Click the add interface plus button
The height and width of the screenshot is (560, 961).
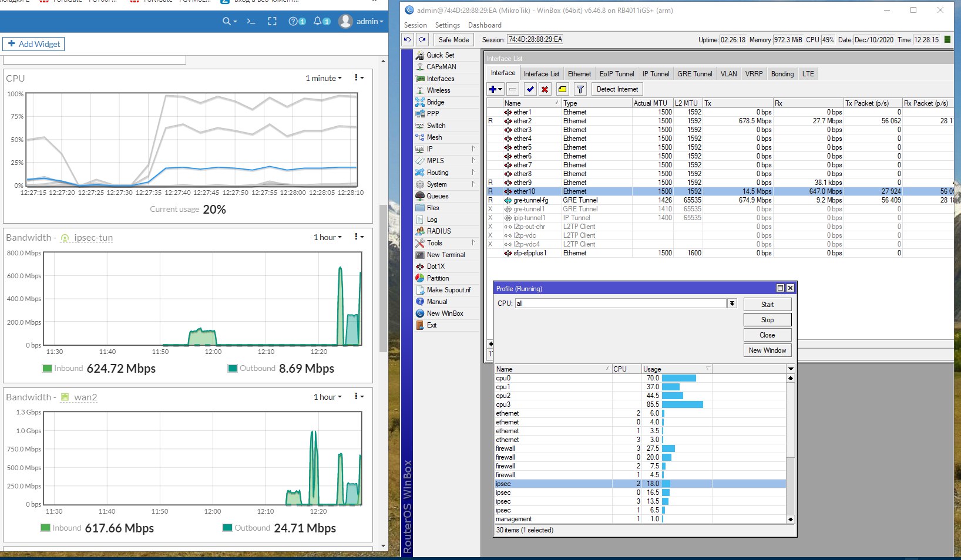click(495, 89)
